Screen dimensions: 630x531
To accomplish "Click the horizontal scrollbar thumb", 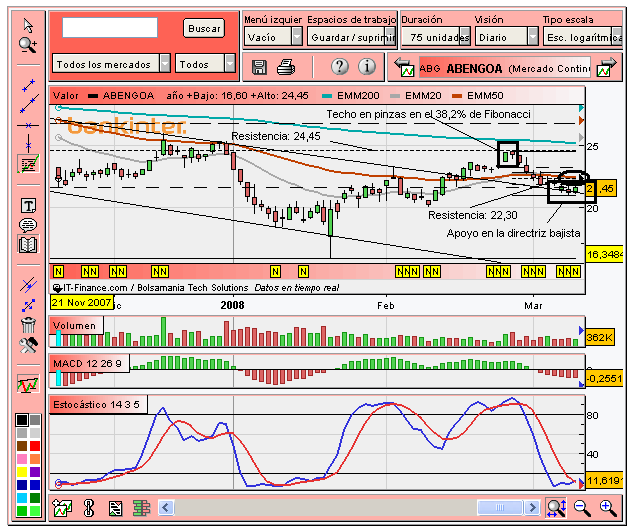I will (499, 508).
